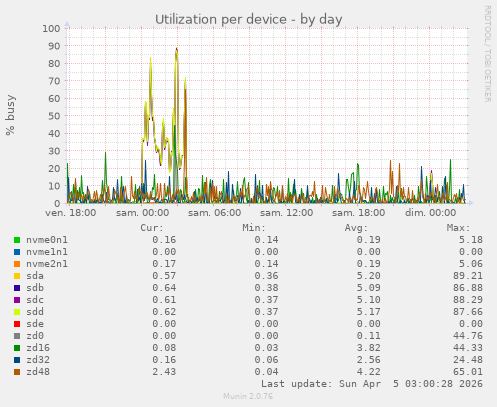The width and height of the screenshot is (497, 407).
Task: Click the nvme0n1 green legend swatch
Action: pyautogui.click(x=17, y=240)
